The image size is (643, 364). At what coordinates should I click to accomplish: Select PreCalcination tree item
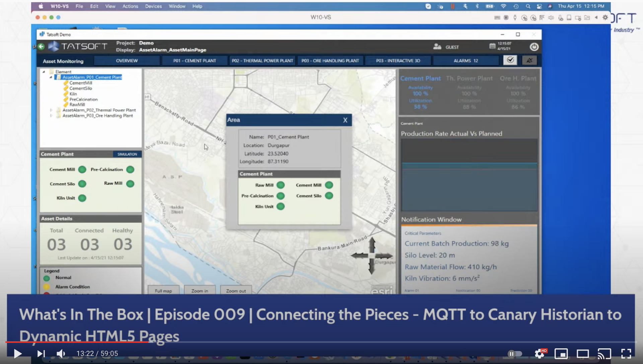click(x=83, y=99)
